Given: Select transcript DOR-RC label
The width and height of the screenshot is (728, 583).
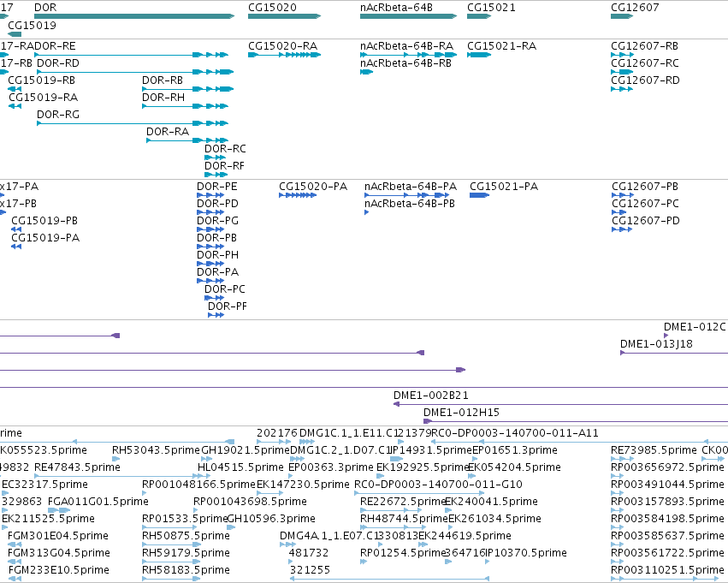Looking at the screenshot, I should coord(225,149).
